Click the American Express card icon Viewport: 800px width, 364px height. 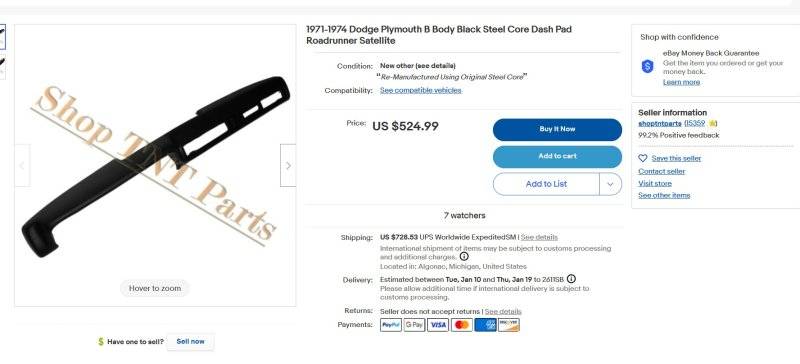485,325
